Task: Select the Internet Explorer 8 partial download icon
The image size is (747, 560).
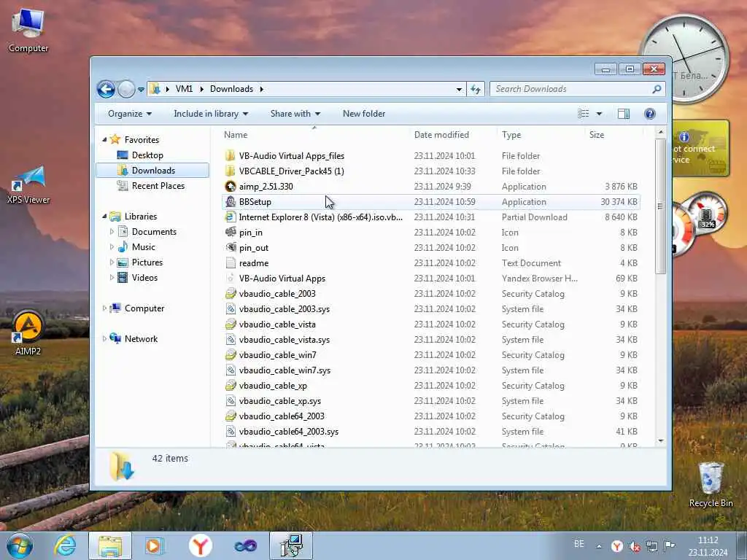Action: (x=230, y=217)
